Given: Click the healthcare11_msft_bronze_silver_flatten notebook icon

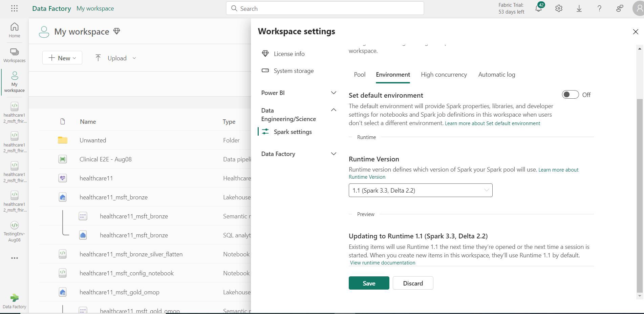Looking at the screenshot, I should (62, 254).
